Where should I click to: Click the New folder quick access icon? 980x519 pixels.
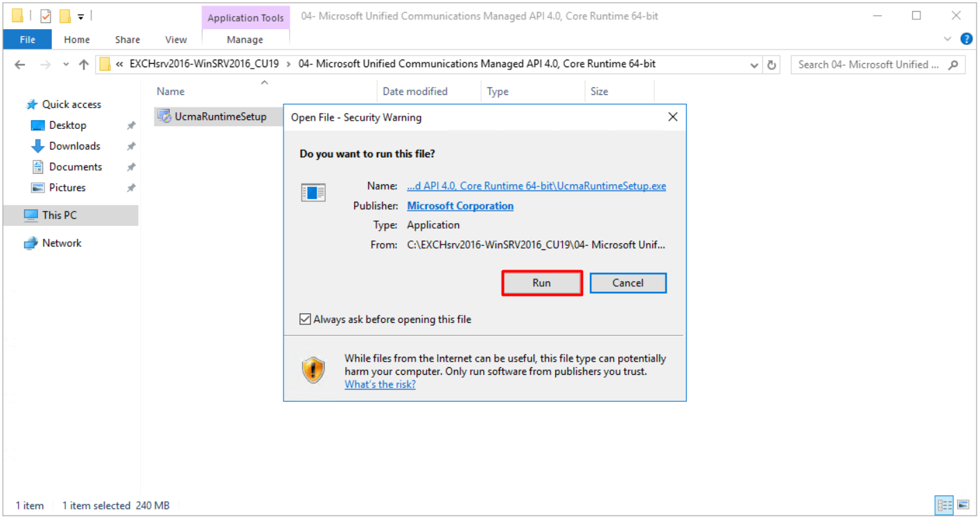pyautogui.click(x=65, y=16)
